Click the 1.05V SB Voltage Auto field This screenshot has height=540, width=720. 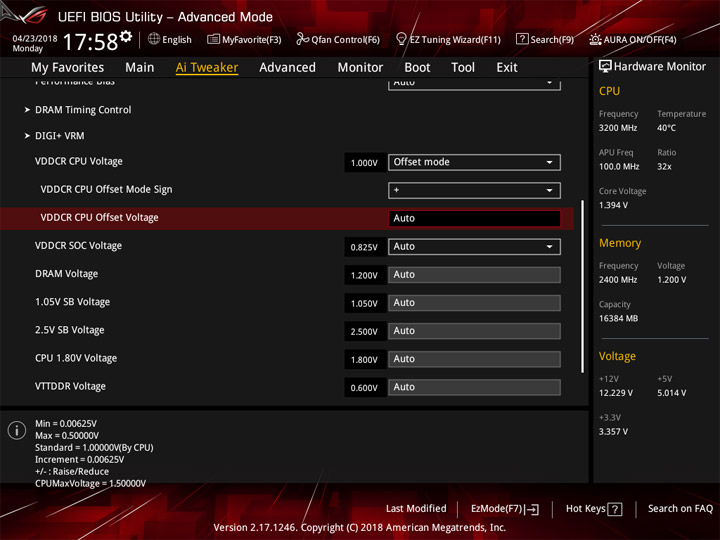point(474,303)
